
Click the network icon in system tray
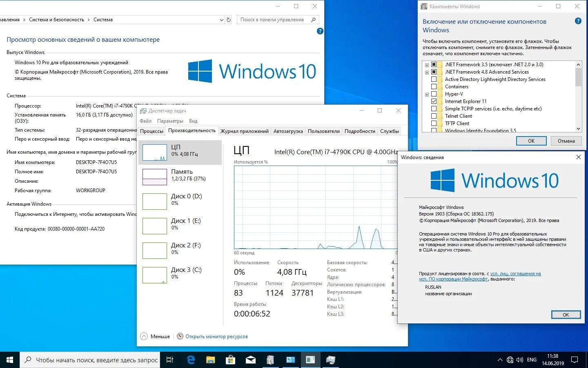tap(510, 360)
